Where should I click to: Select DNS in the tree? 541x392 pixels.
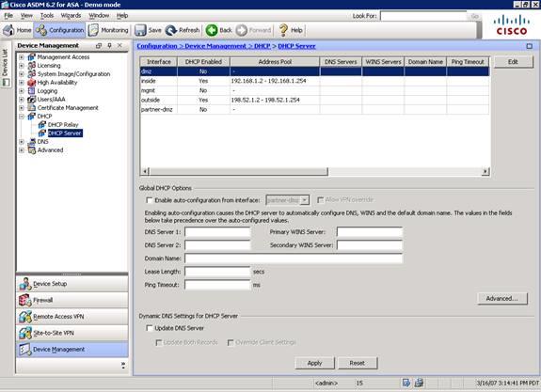42,142
